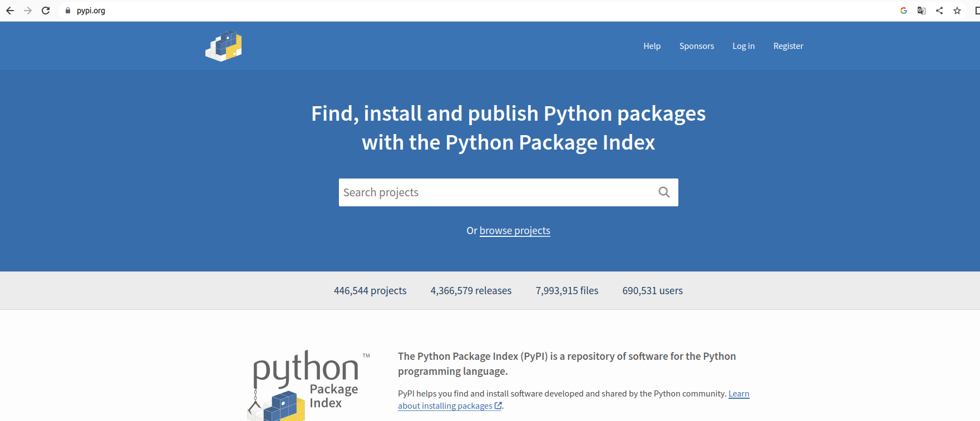Image resolution: width=980 pixels, height=421 pixels.
Task: Click the pypi.org address bar URL
Action: point(91,11)
